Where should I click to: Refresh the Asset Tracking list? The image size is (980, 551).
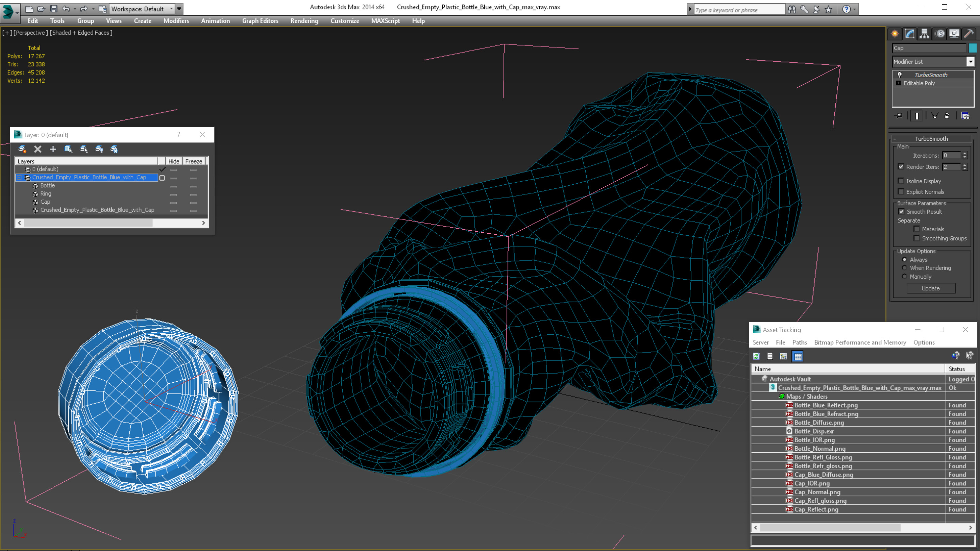point(756,356)
